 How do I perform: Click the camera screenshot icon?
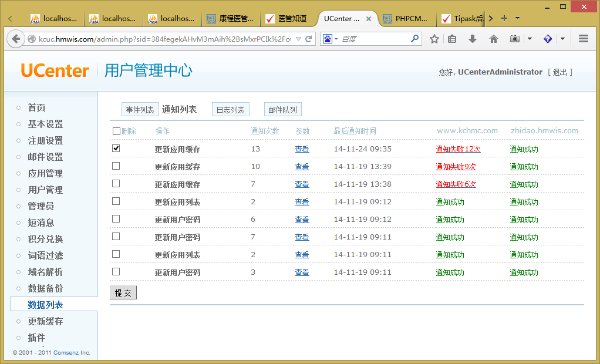click(x=515, y=39)
